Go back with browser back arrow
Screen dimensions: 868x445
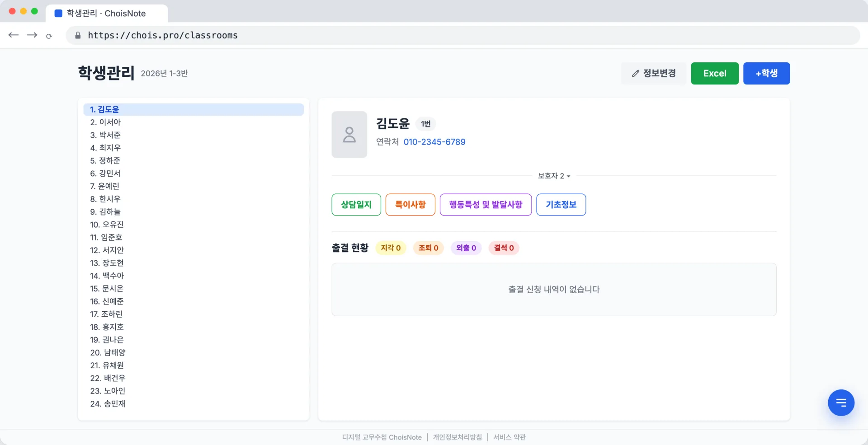point(14,35)
